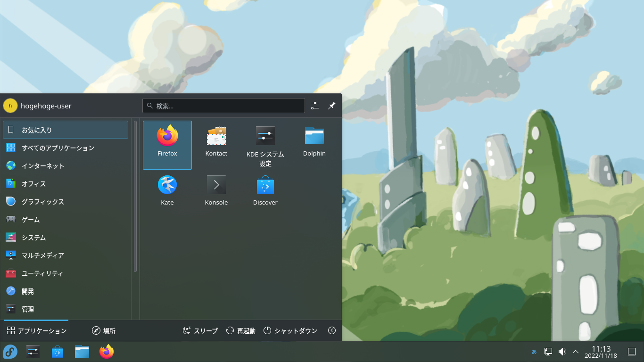Open volume tray icon
Viewport: 644px width, 362px height.
coord(562,352)
